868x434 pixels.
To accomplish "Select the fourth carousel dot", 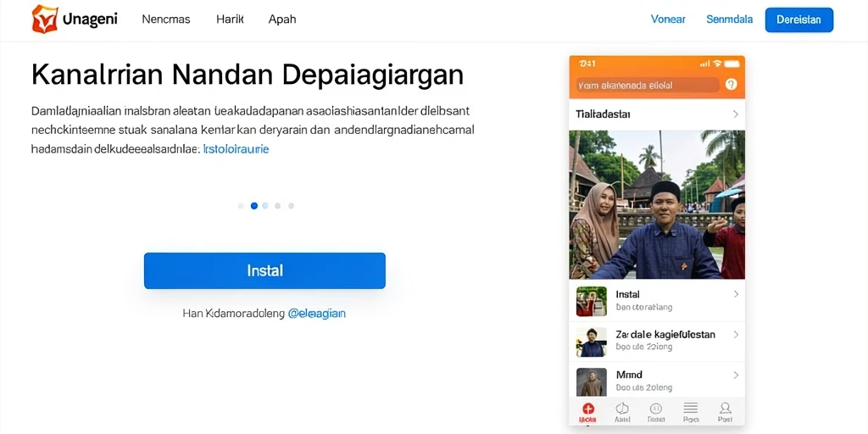I will (278, 205).
